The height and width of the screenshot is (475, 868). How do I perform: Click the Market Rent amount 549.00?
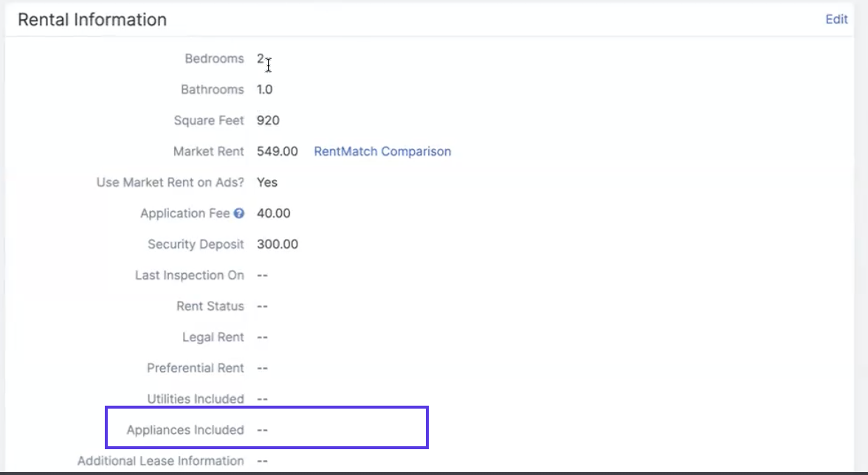point(277,151)
